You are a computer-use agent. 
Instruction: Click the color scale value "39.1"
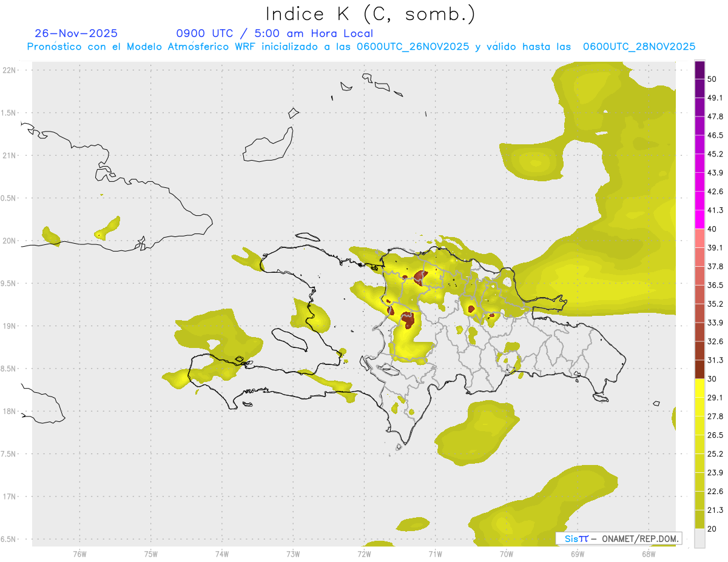tap(715, 248)
